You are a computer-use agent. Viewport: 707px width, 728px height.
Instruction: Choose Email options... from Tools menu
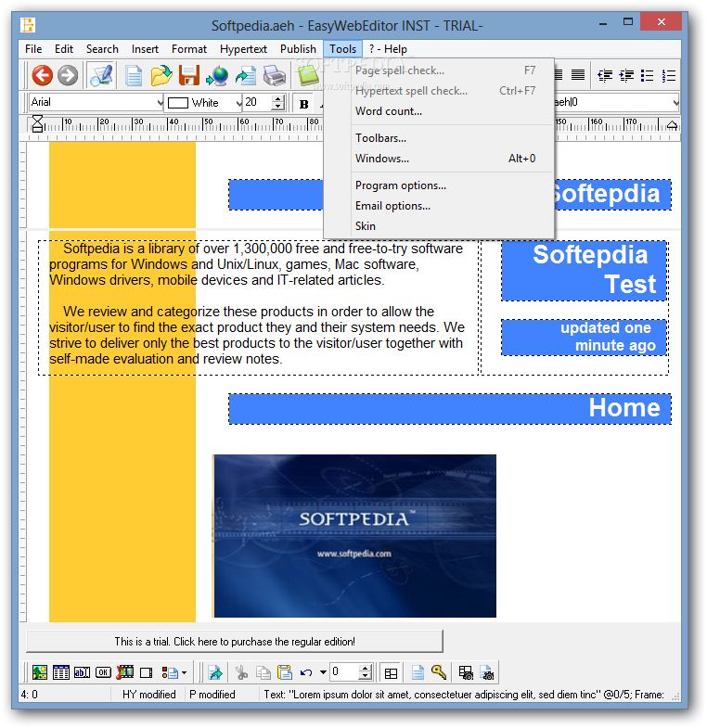coord(439,206)
